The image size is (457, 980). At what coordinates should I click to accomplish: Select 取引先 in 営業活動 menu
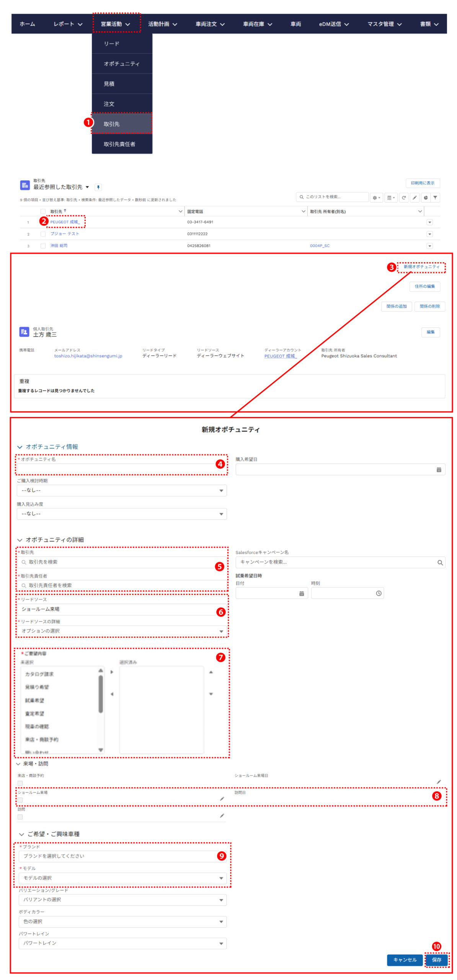122,124
